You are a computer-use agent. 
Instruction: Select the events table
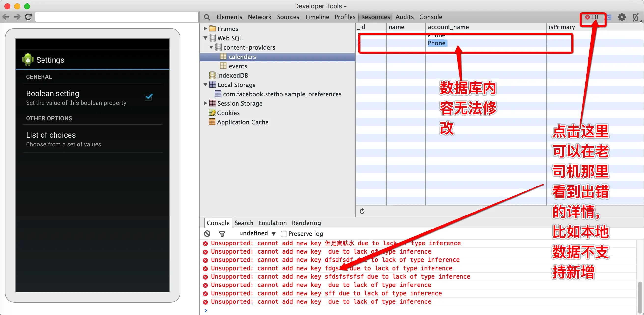[x=238, y=66]
